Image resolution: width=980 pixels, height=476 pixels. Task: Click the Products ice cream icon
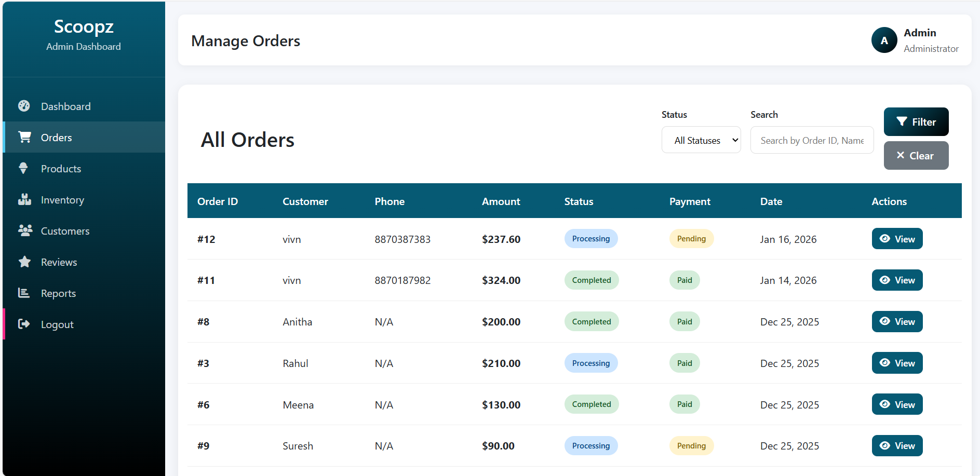pos(23,168)
